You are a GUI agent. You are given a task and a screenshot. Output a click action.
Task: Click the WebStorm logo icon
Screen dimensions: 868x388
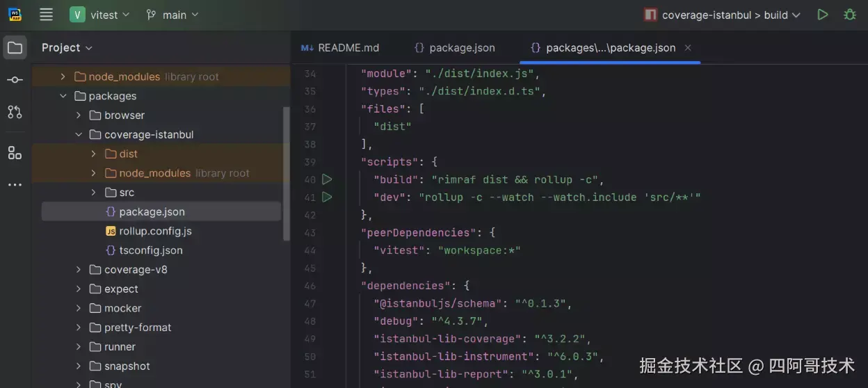point(15,15)
